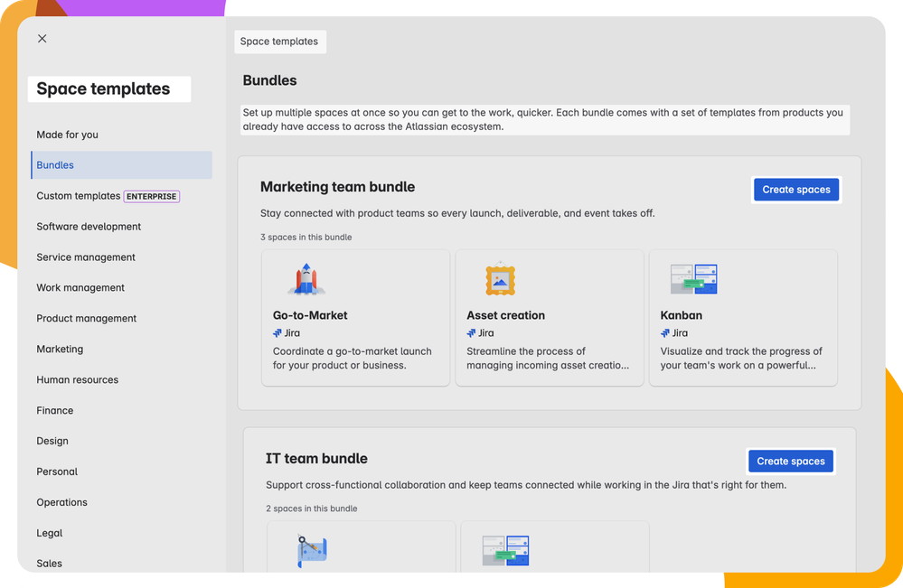Click the Asset creation picture frame icon

tap(500, 279)
